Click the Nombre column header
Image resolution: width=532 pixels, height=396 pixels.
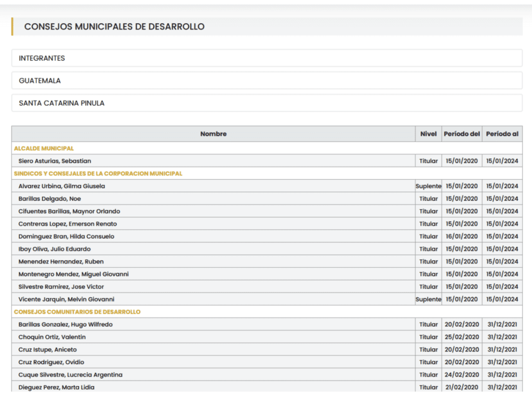click(214, 134)
